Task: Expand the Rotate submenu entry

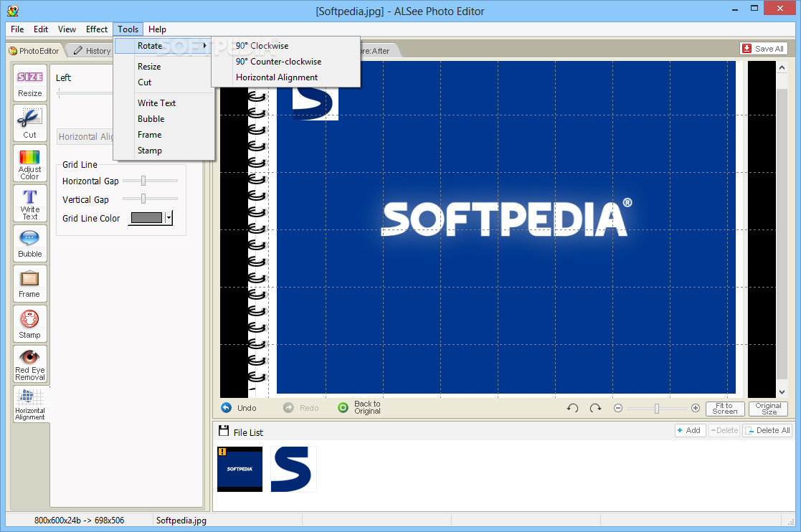Action: 163,45
